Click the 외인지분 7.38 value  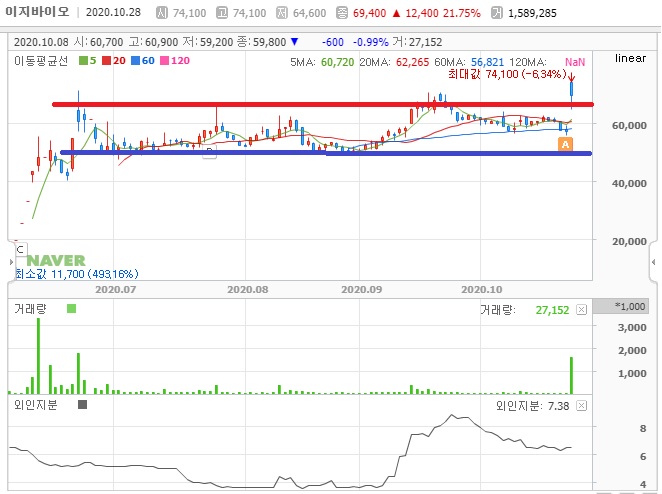[x=558, y=406]
